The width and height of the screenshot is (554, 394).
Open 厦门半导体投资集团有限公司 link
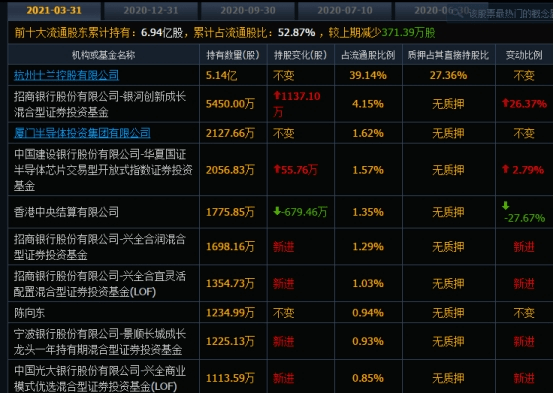[82, 133]
